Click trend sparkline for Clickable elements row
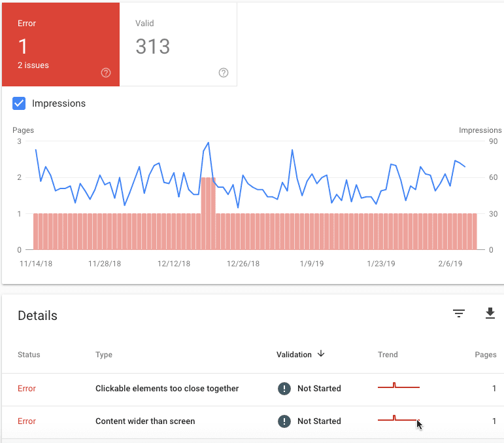This screenshot has width=504, height=443. click(x=399, y=385)
